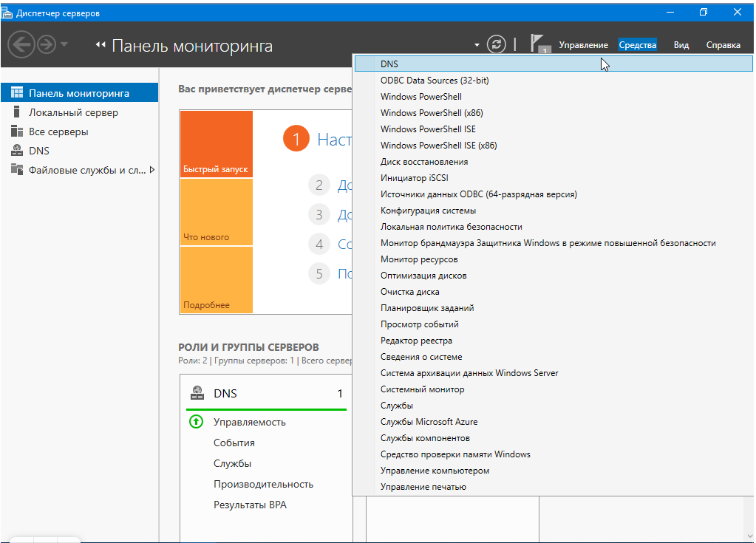Open События in DNS tile
The image size is (756, 543).
tap(234, 443)
